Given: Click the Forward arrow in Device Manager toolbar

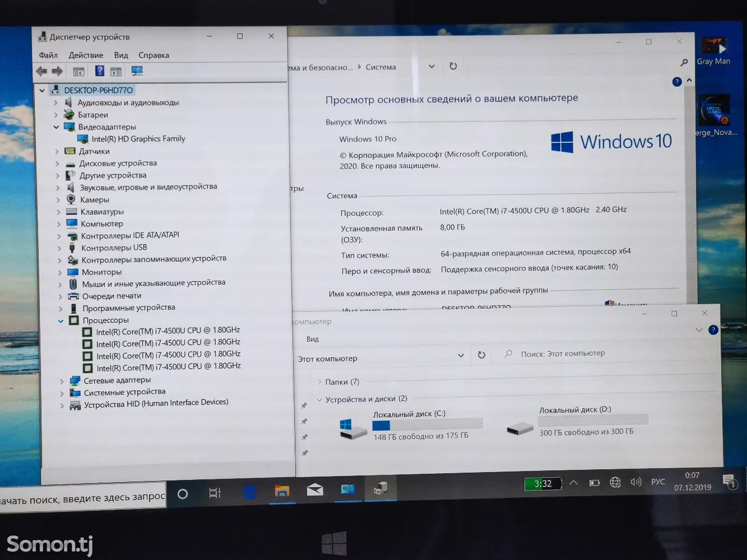Looking at the screenshot, I should click(x=57, y=71).
